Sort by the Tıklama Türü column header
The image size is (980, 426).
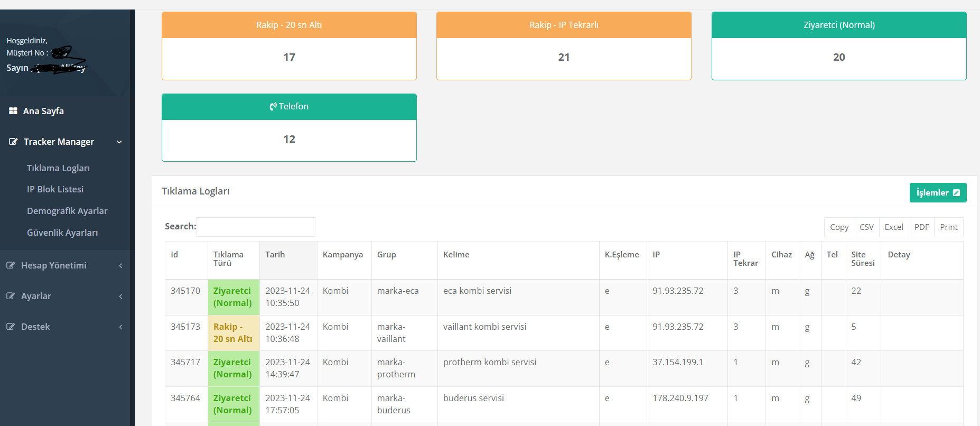234,260
